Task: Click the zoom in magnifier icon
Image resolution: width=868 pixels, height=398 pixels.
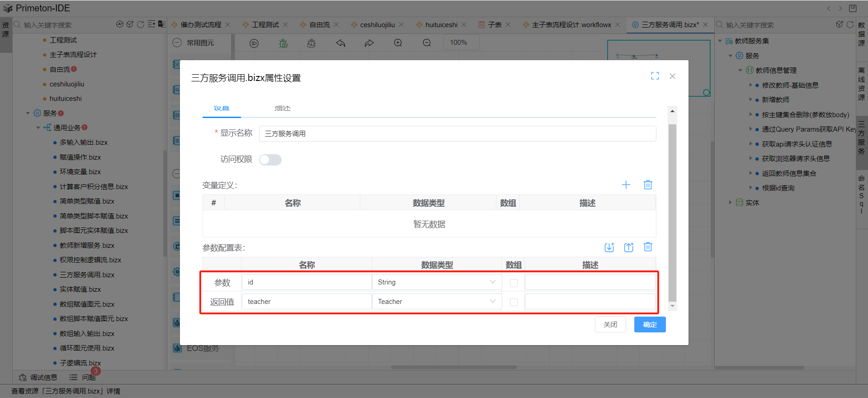Action: point(398,43)
